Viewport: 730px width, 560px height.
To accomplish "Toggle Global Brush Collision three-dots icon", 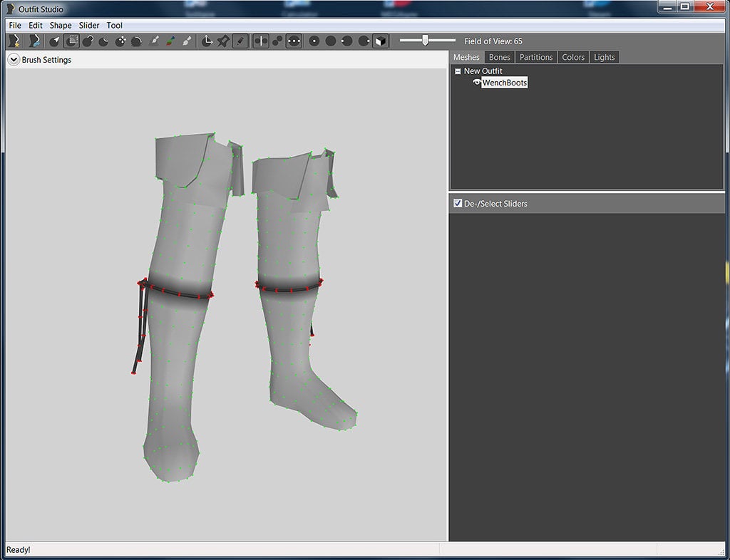I will click(293, 41).
